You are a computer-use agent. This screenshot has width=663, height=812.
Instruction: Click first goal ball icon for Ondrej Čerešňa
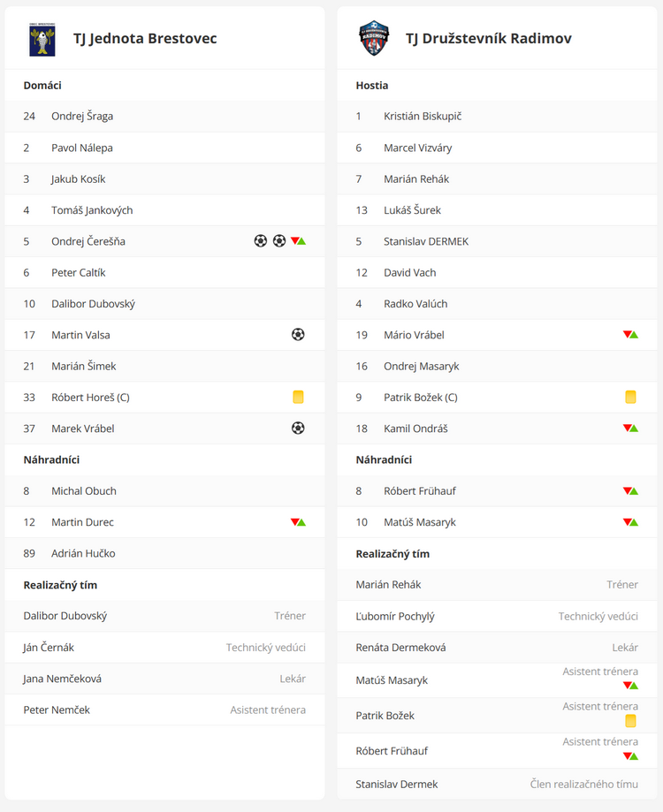[x=261, y=241]
